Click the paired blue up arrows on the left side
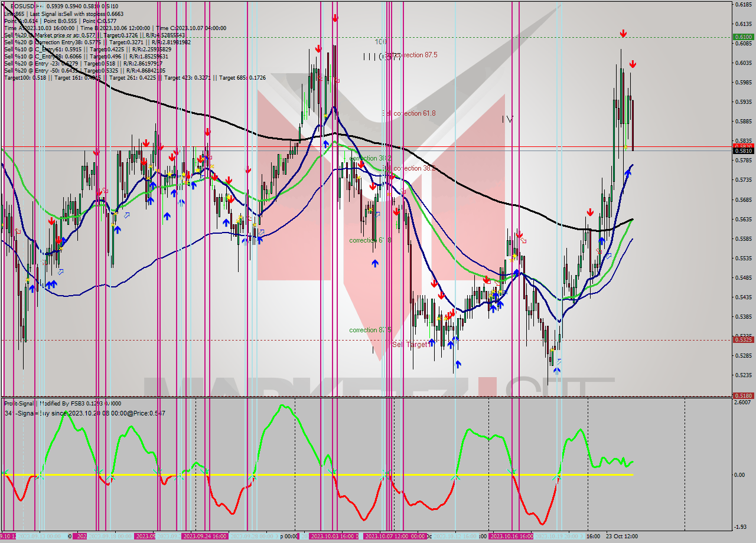This screenshot has height=543, width=756. pyautogui.click(x=50, y=283)
